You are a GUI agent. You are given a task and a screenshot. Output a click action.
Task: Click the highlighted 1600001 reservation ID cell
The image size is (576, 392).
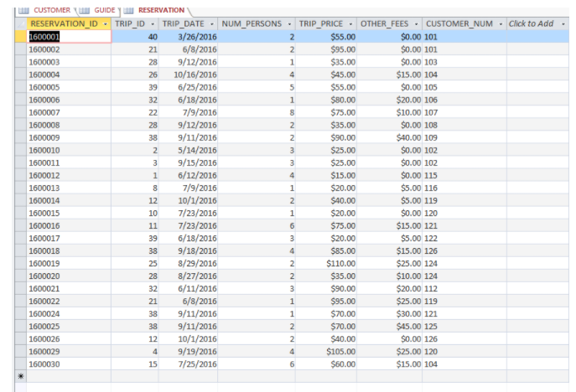[69, 37]
